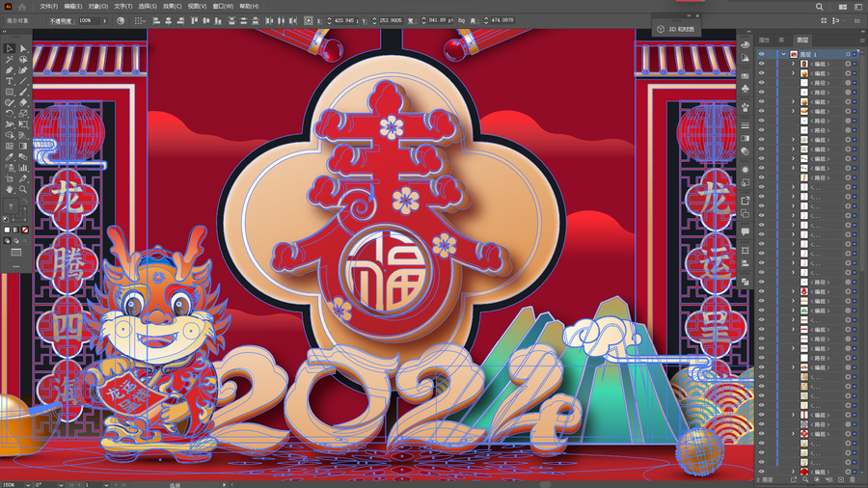Image resolution: width=868 pixels, height=488 pixels.
Task: Open the search magnifier at top right
Action: click(x=819, y=7)
